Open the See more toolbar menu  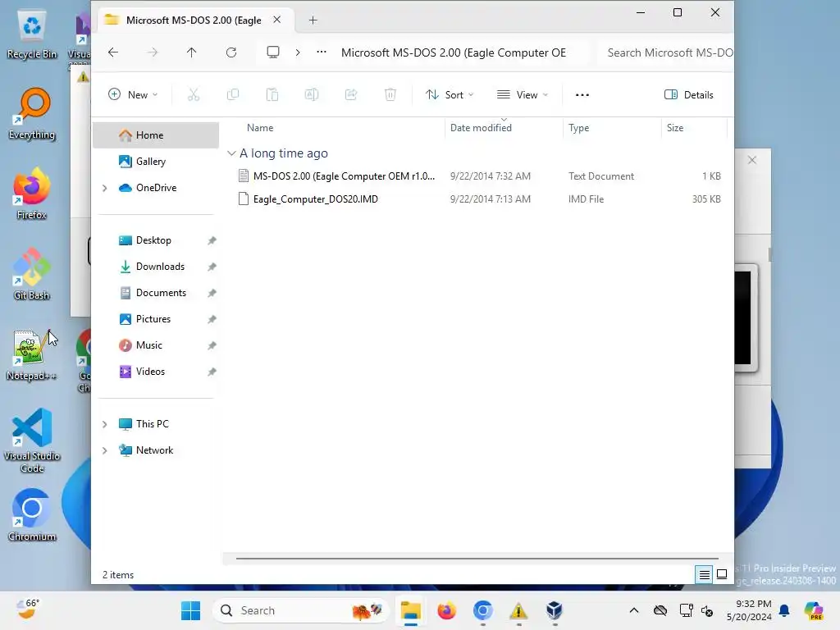(x=582, y=95)
